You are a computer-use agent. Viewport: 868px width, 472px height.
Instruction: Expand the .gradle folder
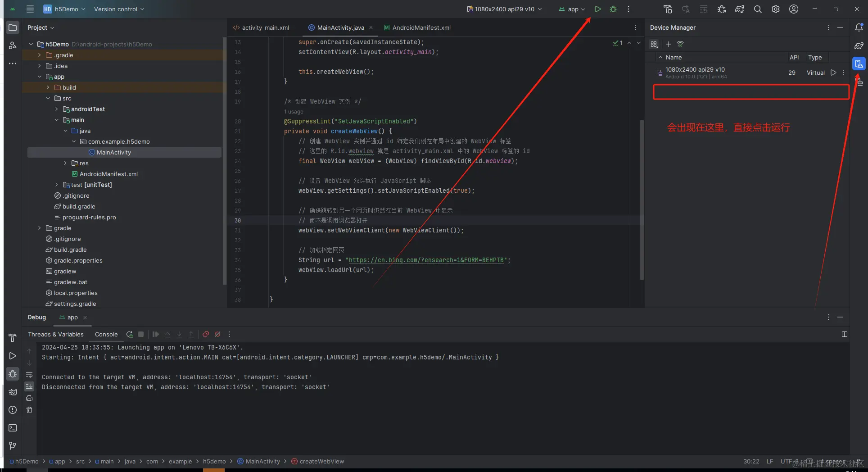[x=40, y=55]
